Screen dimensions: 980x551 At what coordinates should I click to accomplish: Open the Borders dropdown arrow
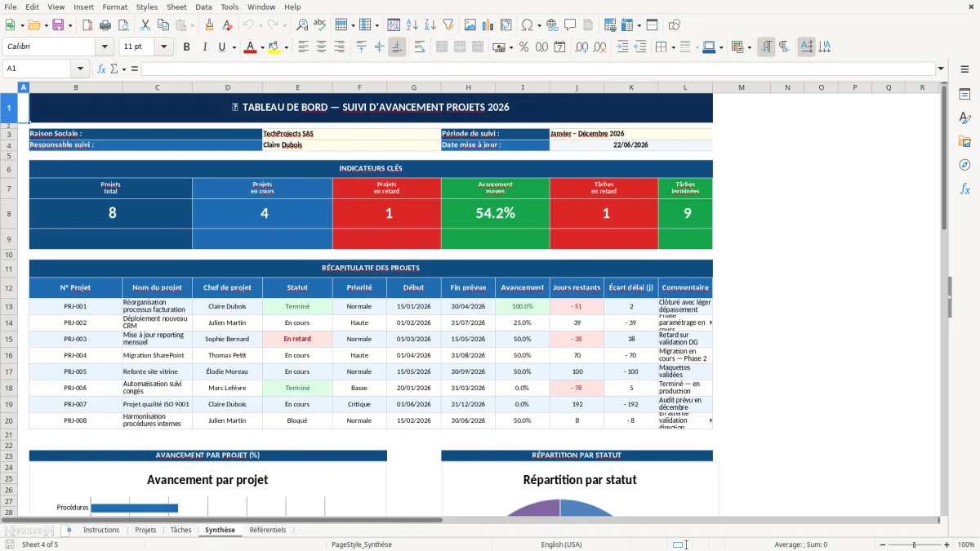[x=673, y=47]
